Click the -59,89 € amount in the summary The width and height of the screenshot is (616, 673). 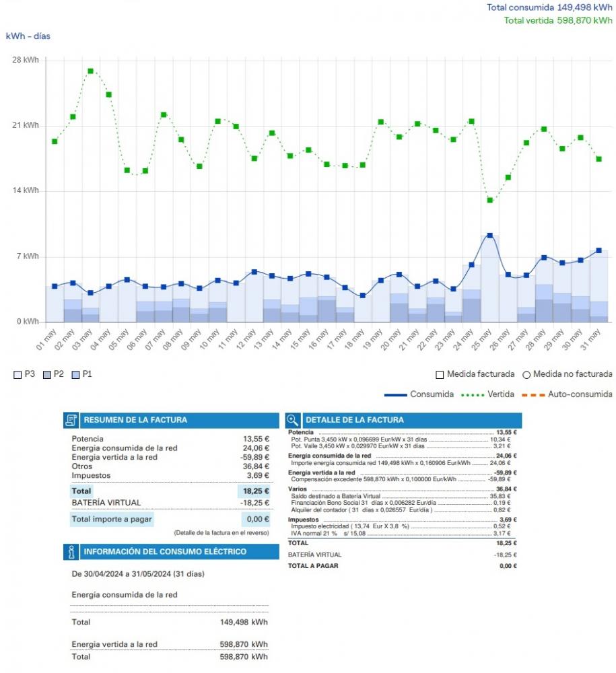point(255,457)
